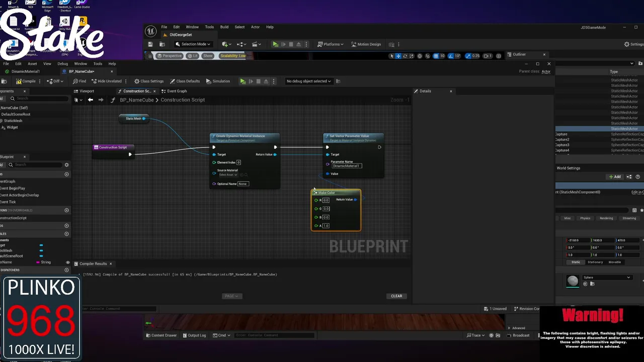Play blueprint editor green play button
The image size is (644, 362).
tap(243, 81)
